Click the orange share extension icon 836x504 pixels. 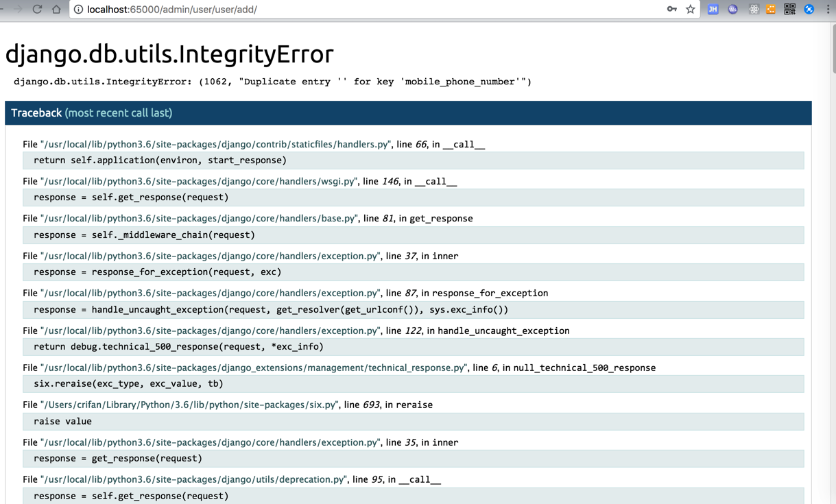click(x=771, y=9)
